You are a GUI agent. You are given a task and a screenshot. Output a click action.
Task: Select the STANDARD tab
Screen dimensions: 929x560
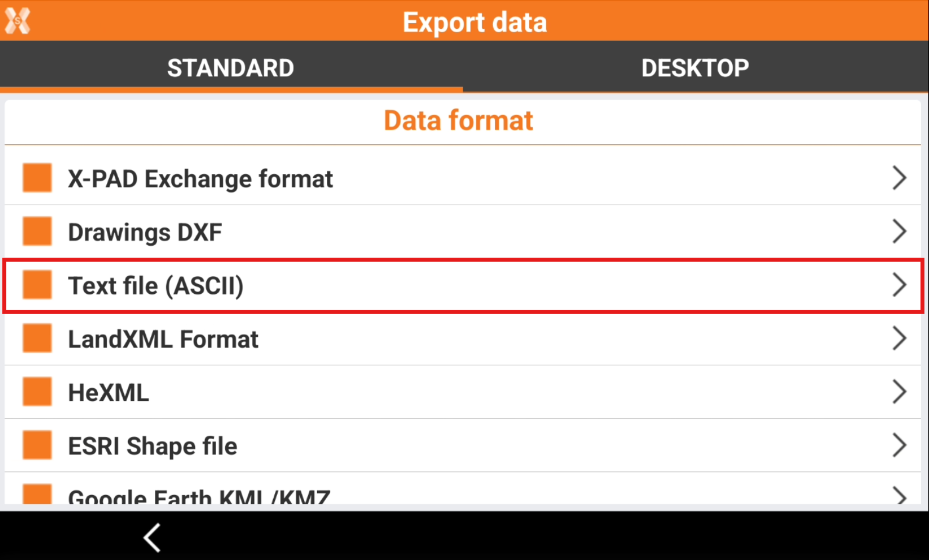tap(230, 67)
